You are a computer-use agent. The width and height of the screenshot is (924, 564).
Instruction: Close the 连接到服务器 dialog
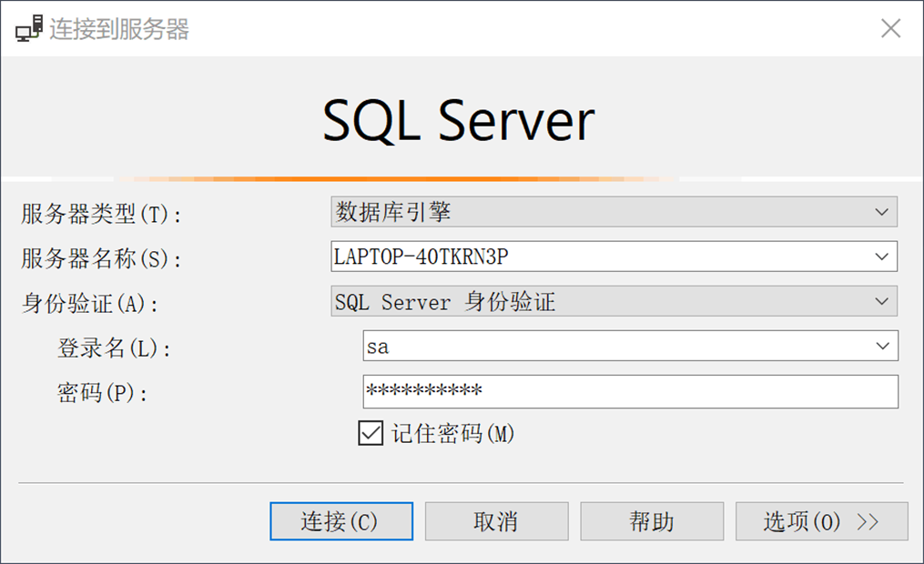pyautogui.click(x=890, y=27)
